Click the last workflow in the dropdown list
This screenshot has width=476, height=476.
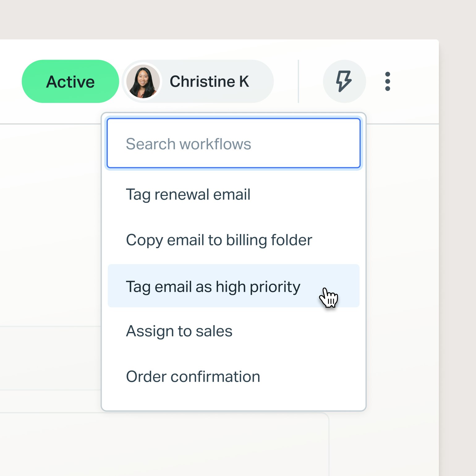point(193,376)
